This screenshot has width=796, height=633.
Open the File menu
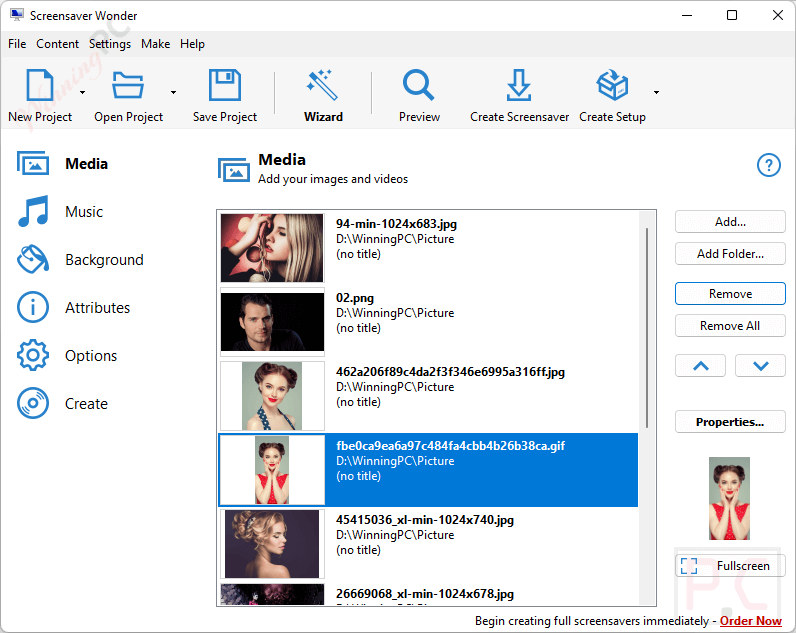[17, 44]
